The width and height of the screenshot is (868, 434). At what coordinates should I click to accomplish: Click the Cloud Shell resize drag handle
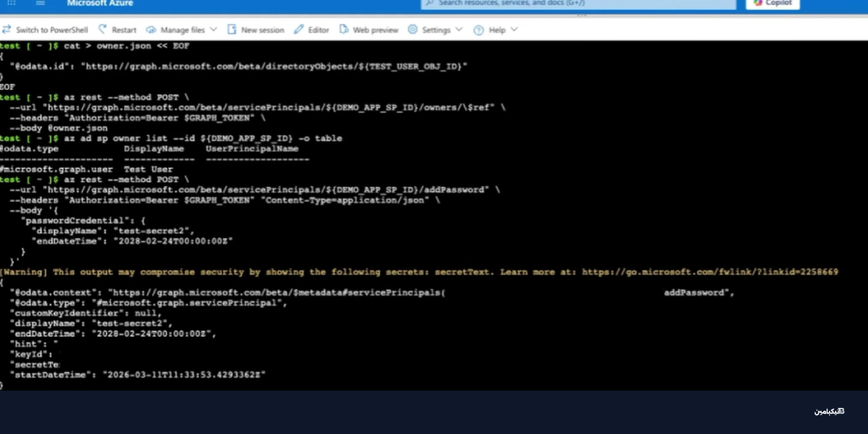coord(582,16)
